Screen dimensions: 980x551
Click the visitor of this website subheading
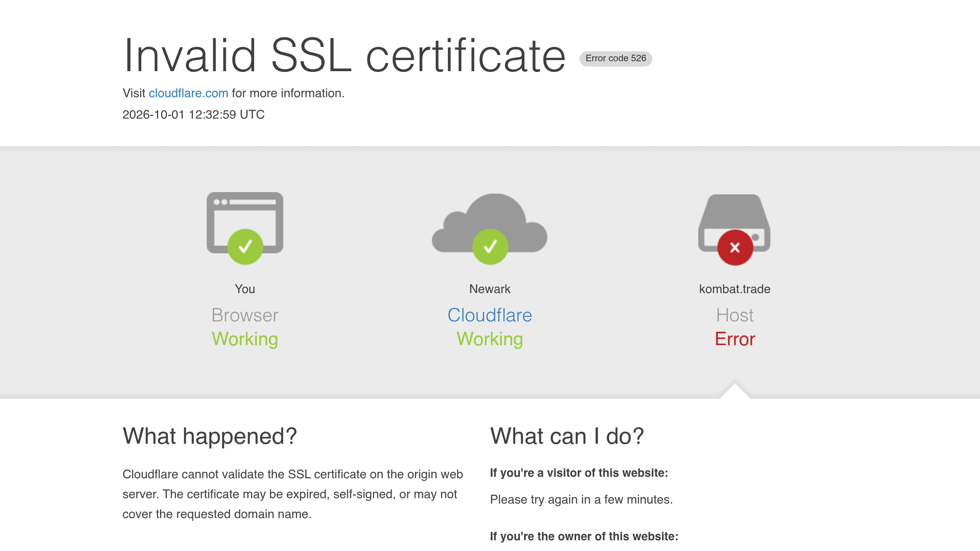point(579,473)
